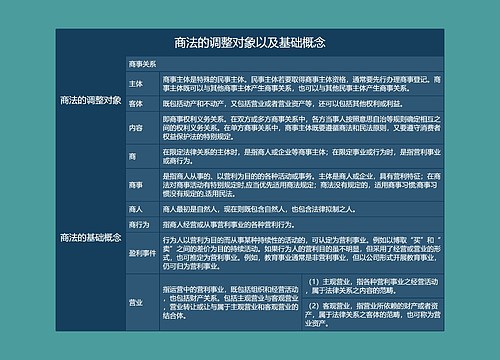500x360 pixels.
Task: Click the (1) 主观营业 description cell
Action: click(373, 286)
